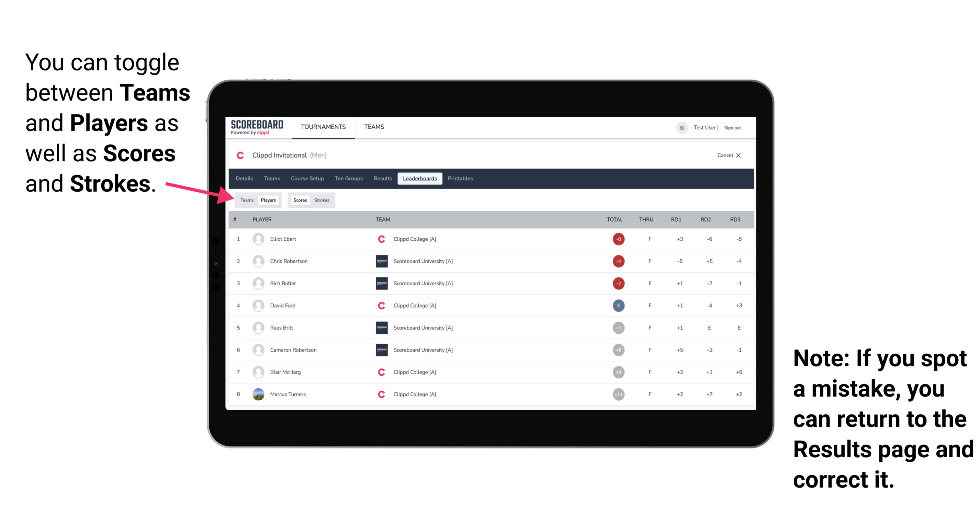The width and height of the screenshot is (980, 527).
Task: Click the Players filter button
Action: (x=268, y=200)
